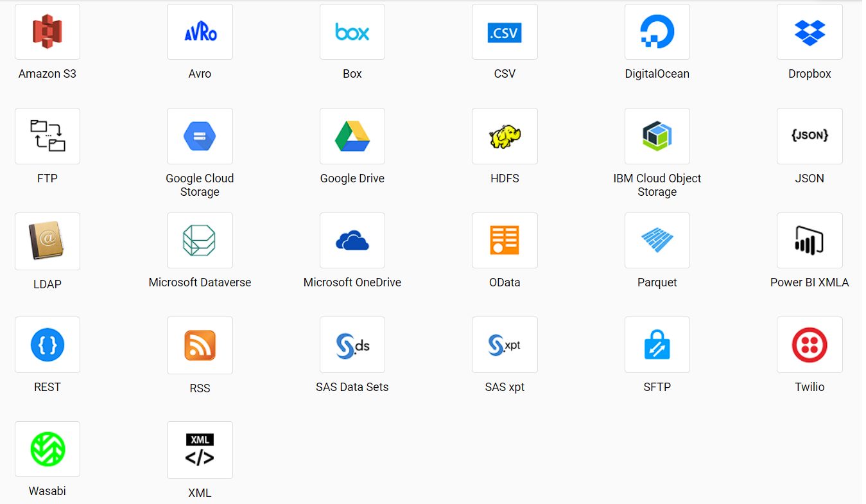Image resolution: width=866 pixels, height=504 pixels.
Task: Click the CSV file connector icon
Action: pyautogui.click(x=505, y=31)
